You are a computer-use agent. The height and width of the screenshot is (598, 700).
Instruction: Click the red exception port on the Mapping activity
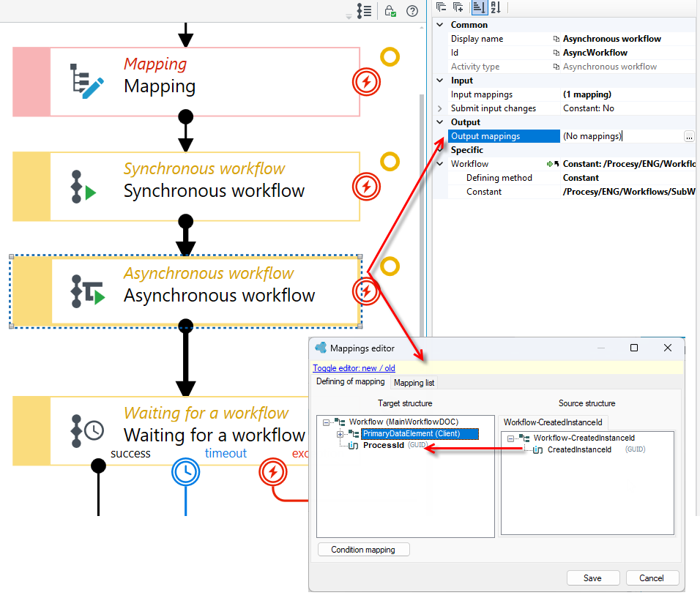366,82
